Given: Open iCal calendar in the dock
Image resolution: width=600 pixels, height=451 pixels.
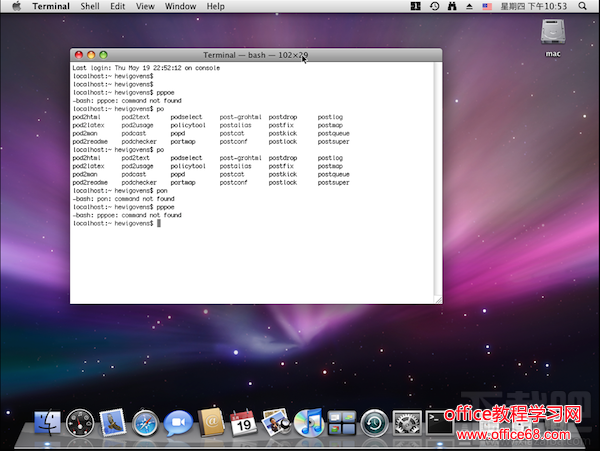Looking at the screenshot, I should [243, 423].
